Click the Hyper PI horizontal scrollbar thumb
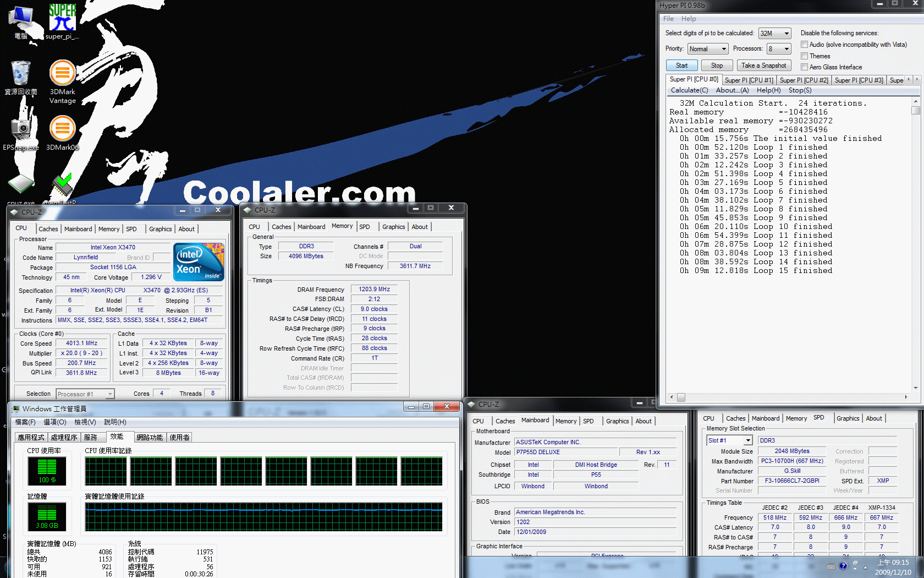This screenshot has height=578, width=924. coord(681,397)
